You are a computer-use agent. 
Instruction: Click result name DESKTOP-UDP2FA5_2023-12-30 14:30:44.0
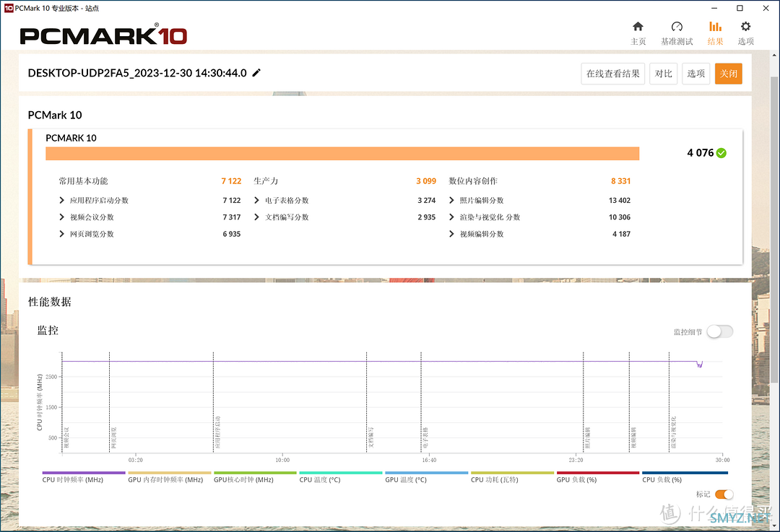pos(137,73)
